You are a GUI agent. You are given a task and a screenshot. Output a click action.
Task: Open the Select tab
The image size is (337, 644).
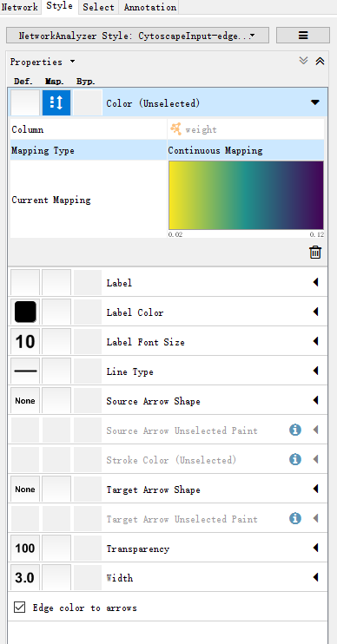point(98,7)
